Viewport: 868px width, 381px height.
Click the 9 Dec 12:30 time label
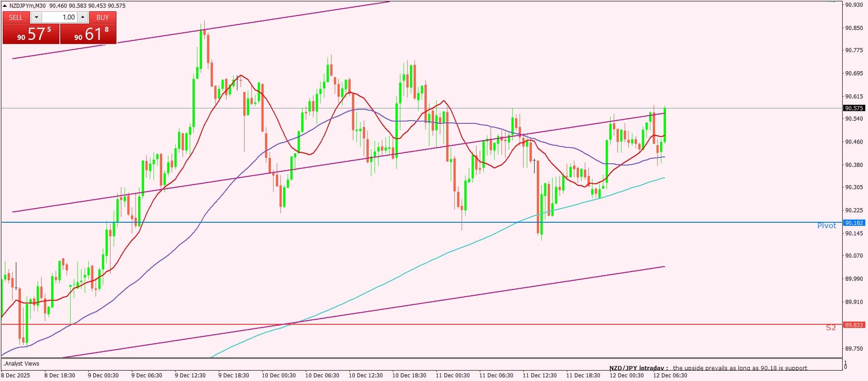tap(190, 375)
